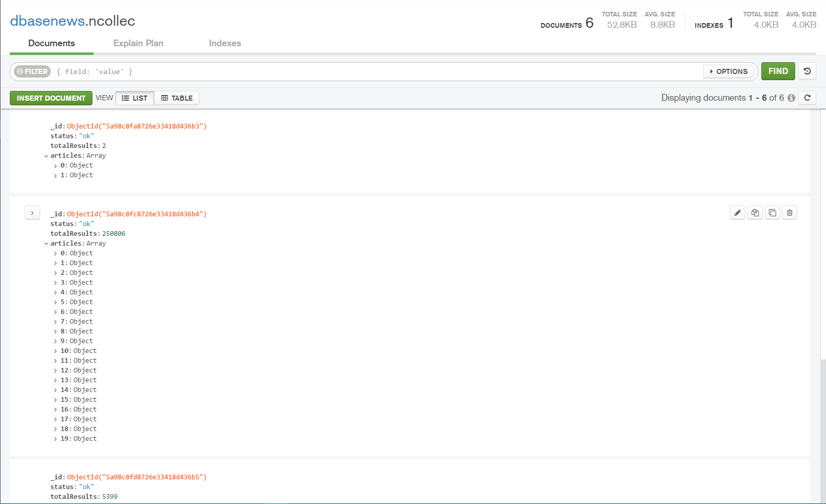Click INSERT DOCUMENT button
826x504 pixels.
tap(51, 98)
